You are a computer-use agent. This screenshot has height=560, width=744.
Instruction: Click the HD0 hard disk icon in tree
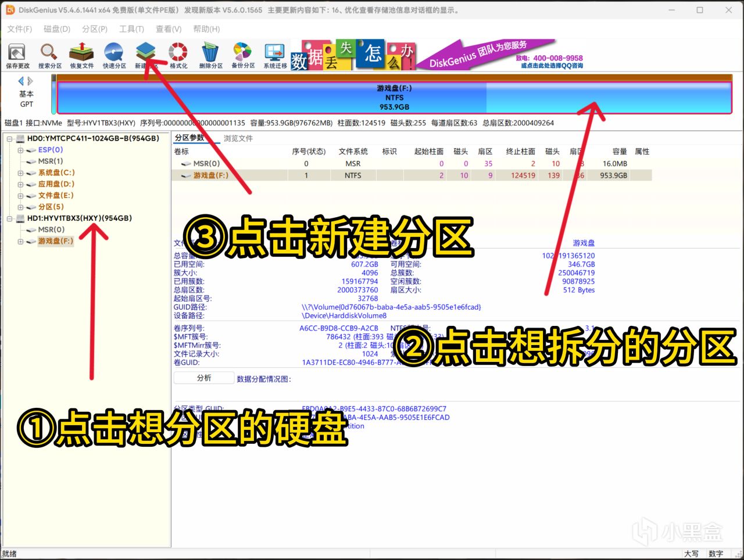pyautogui.click(x=20, y=139)
